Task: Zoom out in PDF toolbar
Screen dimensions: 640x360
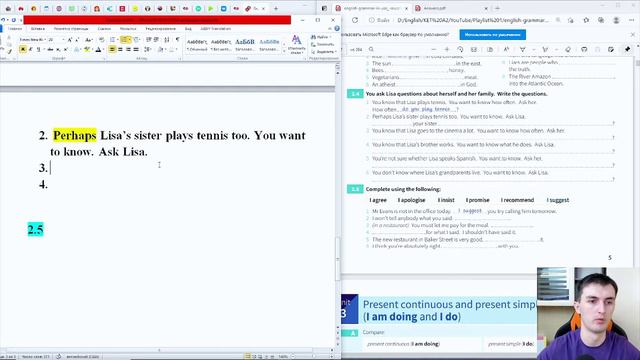Action: coord(433,49)
